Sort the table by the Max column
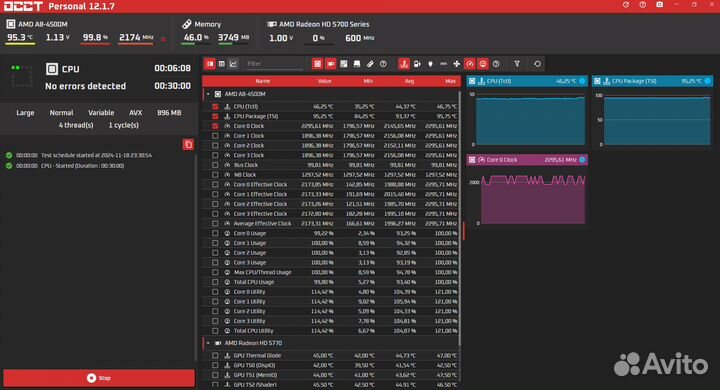Screen dimensions: 720x390 coord(450,81)
